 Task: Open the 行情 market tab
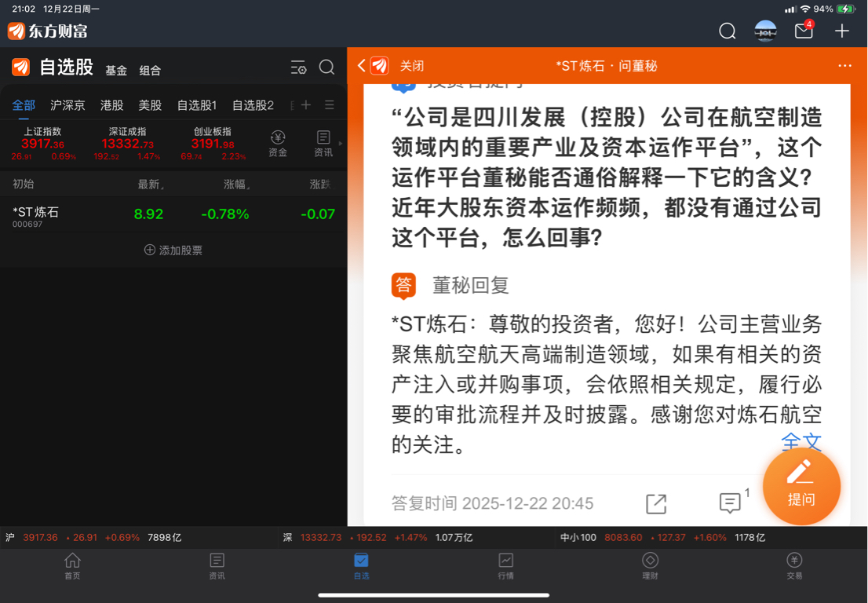506,566
